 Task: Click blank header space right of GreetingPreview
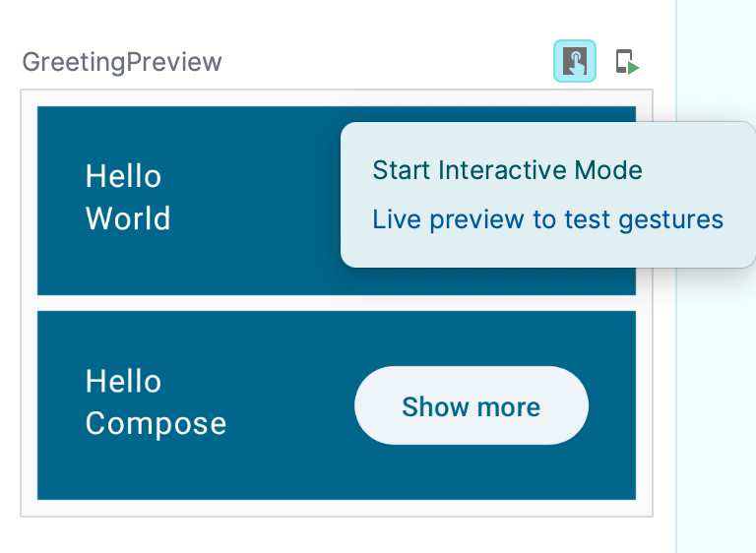click(x=386, y=62)
